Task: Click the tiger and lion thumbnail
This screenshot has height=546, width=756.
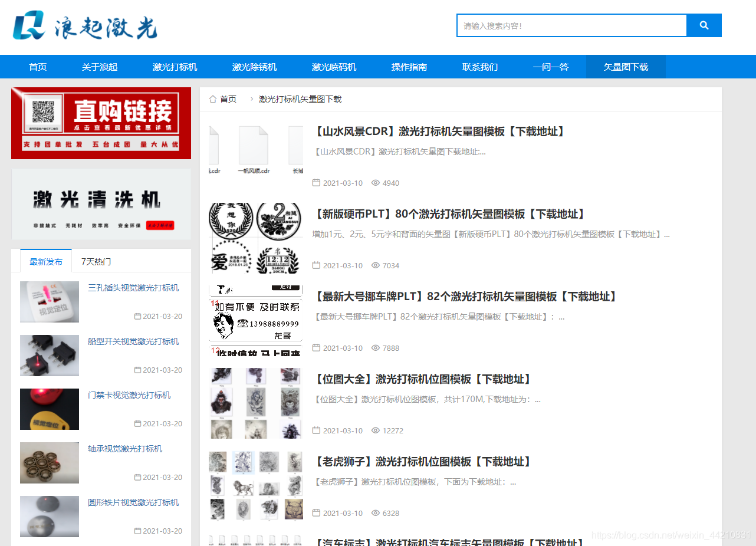Action: (256, 486)
